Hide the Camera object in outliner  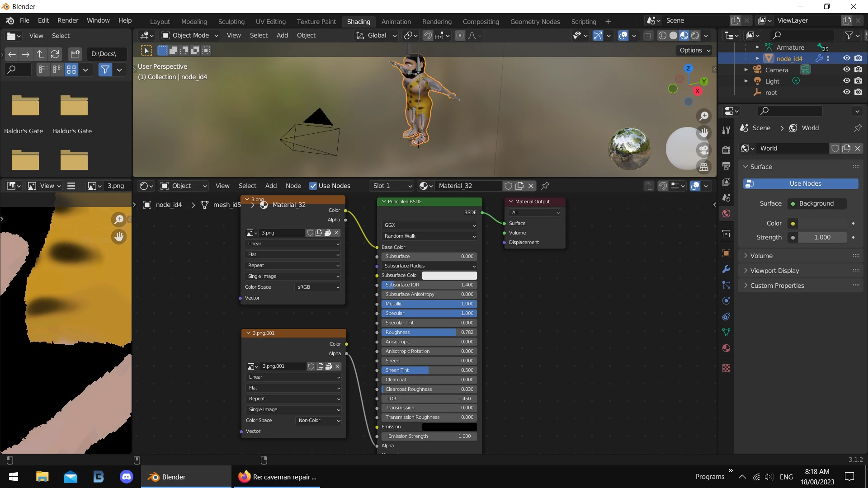(846, 70)
